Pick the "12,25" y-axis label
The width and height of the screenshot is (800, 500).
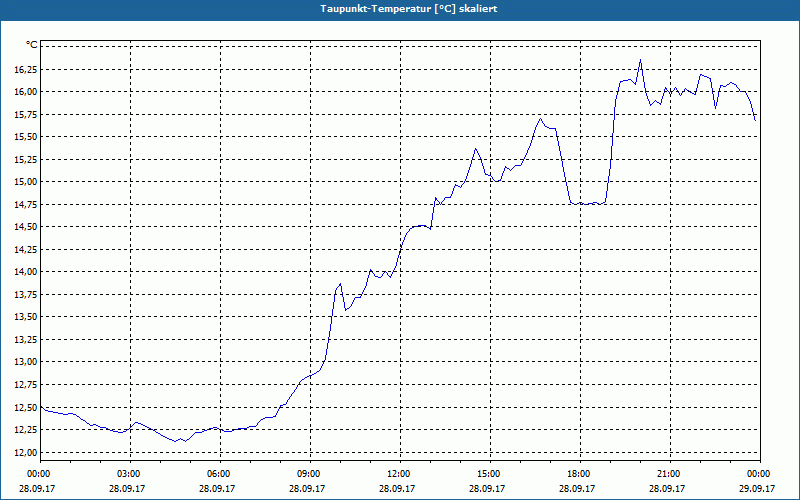[x=26, y=430]
